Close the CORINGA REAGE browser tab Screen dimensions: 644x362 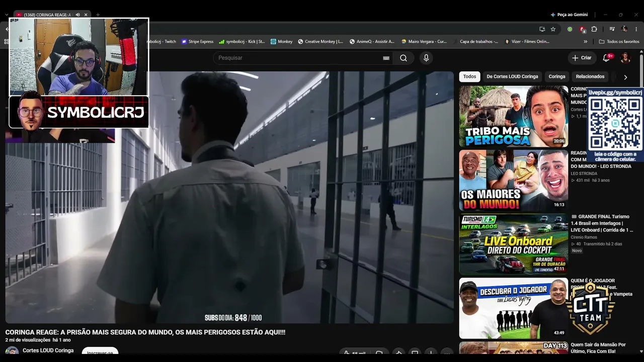86,15
